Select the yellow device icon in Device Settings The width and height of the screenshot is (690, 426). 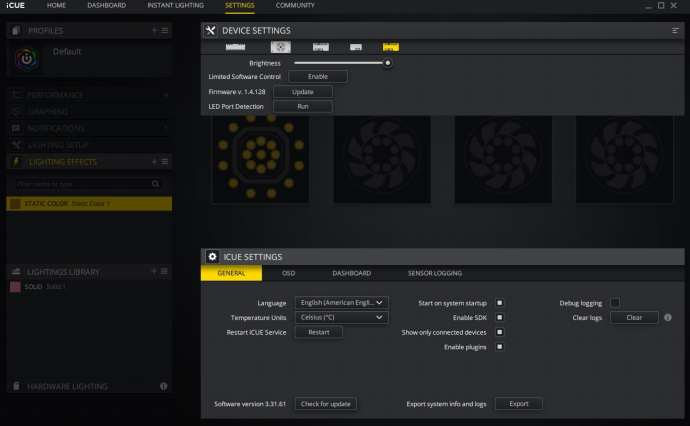click(x=390, y=47)
